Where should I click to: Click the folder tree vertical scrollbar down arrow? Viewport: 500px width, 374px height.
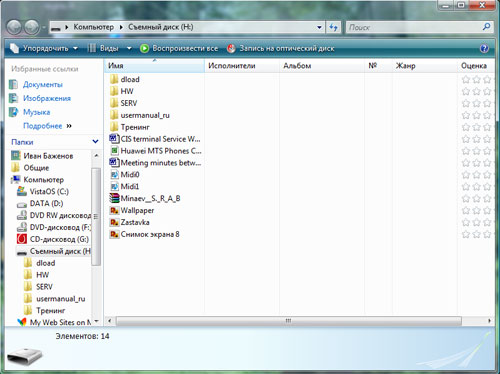(x=96, y=321)
